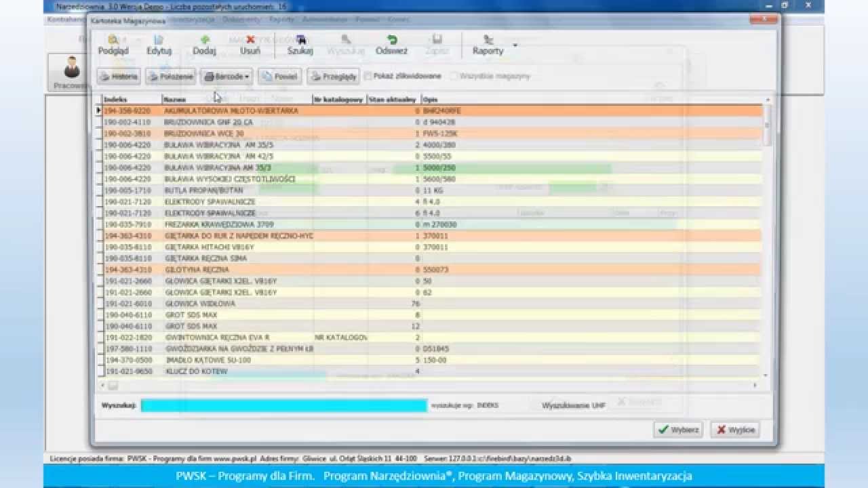This screenshot has width=868, height=488.
Task: Click index 194-358-9220 cell
Action: coord(132,110)
